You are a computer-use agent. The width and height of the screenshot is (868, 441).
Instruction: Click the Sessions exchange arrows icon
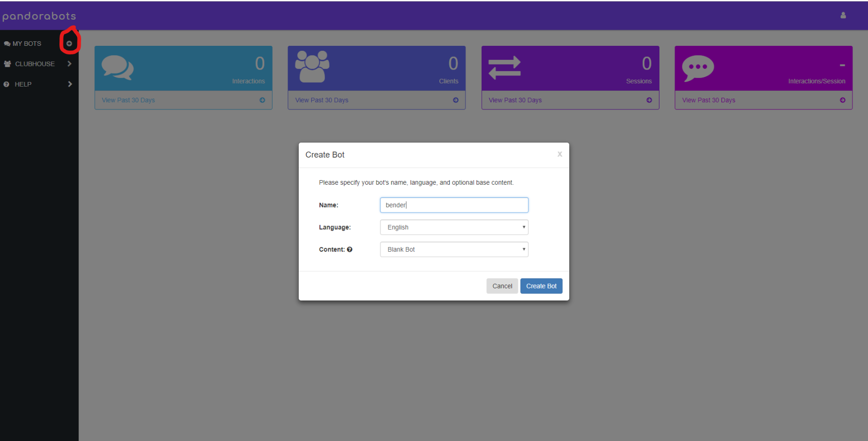coord(504,68)
